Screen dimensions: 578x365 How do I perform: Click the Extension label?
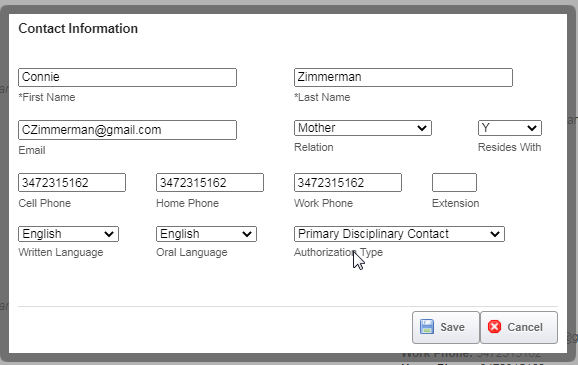pos(456,203)
